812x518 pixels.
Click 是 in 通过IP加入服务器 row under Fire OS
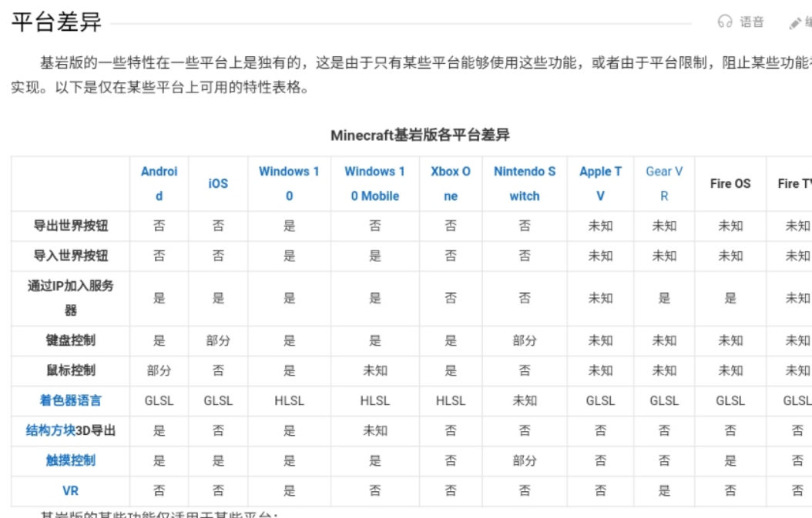(x=730, y=298)
